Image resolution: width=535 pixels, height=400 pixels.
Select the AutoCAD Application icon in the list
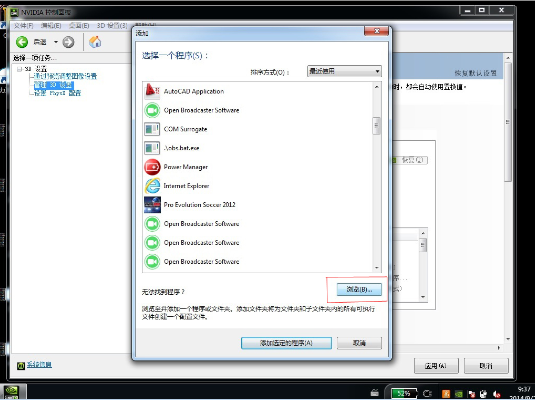click(152, 91)
